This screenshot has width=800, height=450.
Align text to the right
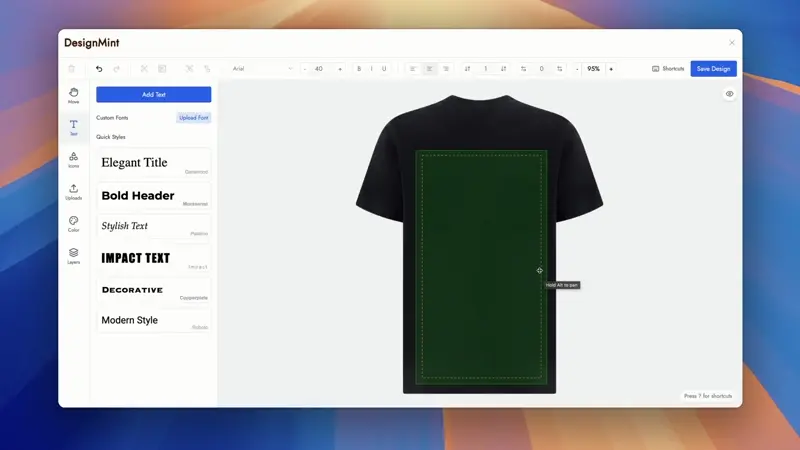pos(446,68)
